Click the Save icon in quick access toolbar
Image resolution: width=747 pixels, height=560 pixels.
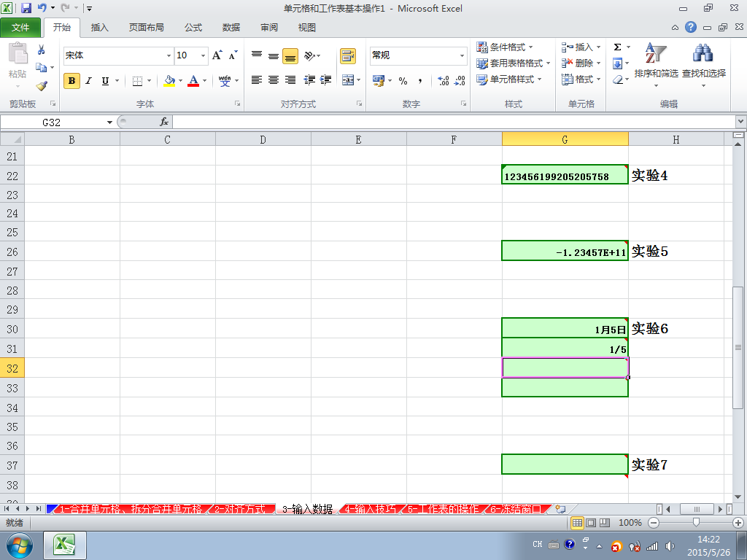point(26,8)
